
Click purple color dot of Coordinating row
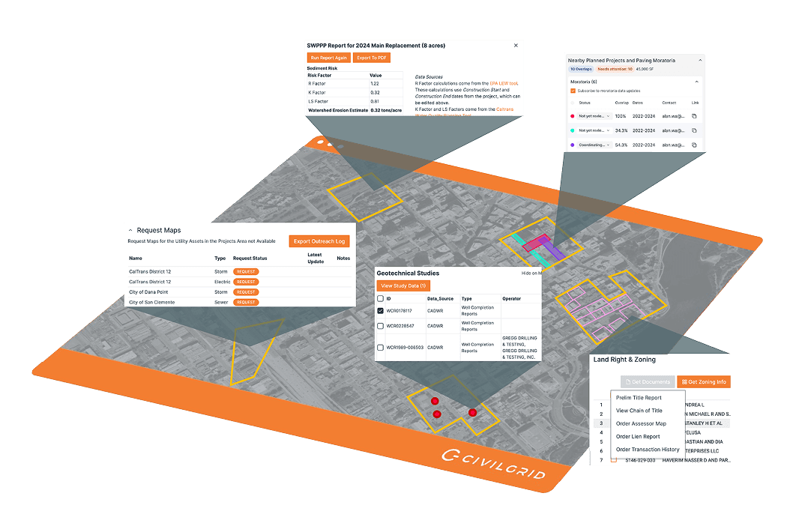click(572, 145)
